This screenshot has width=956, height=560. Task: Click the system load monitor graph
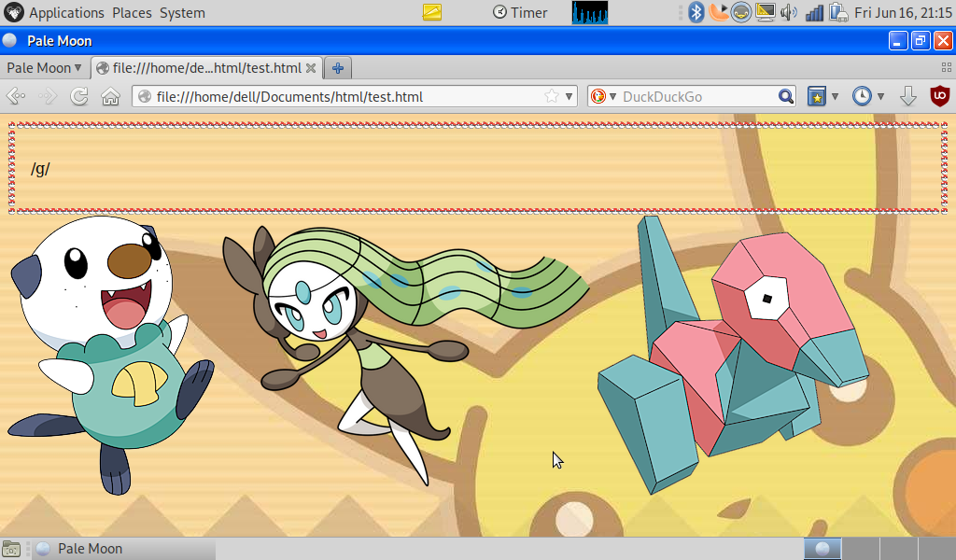pyautogui.click(x=590, y=12)
